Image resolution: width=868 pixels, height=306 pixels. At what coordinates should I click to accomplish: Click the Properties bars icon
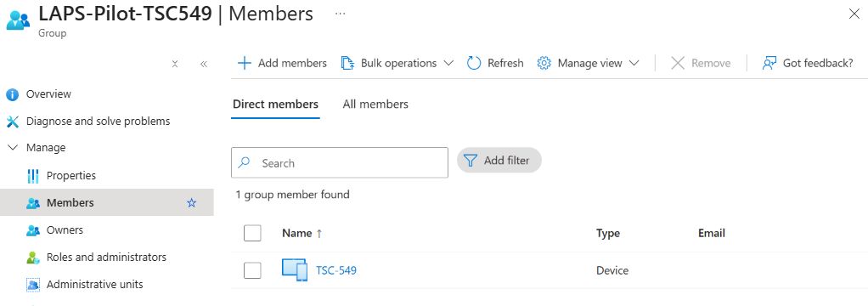[x=33, y=176]
